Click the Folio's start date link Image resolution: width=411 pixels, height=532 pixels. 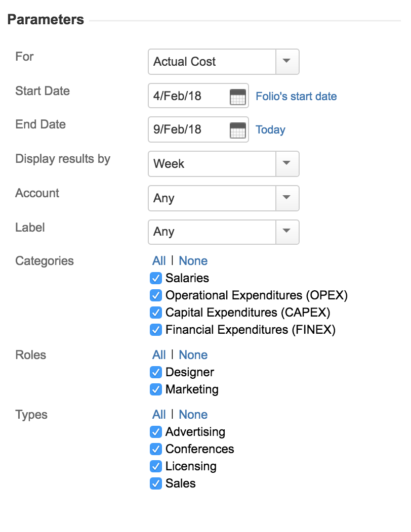(x=296, y=96)
